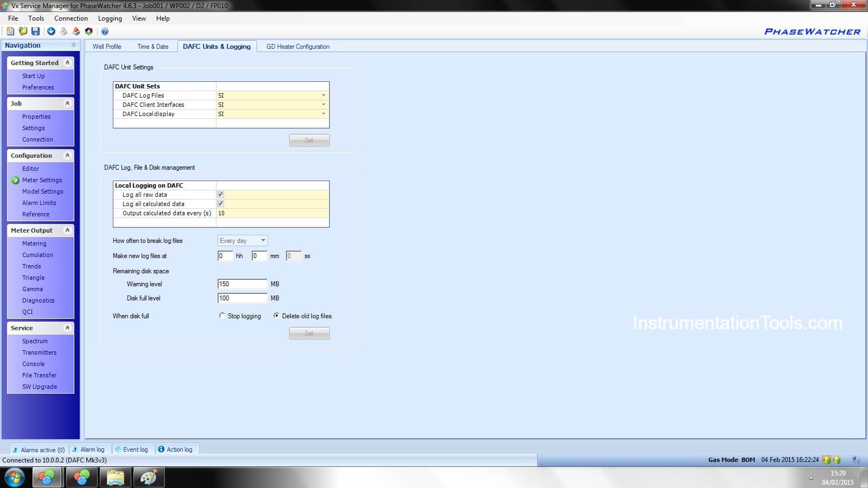Collapse the Job navigation section
Screen dimensions: 868x488
coord(67,104)
